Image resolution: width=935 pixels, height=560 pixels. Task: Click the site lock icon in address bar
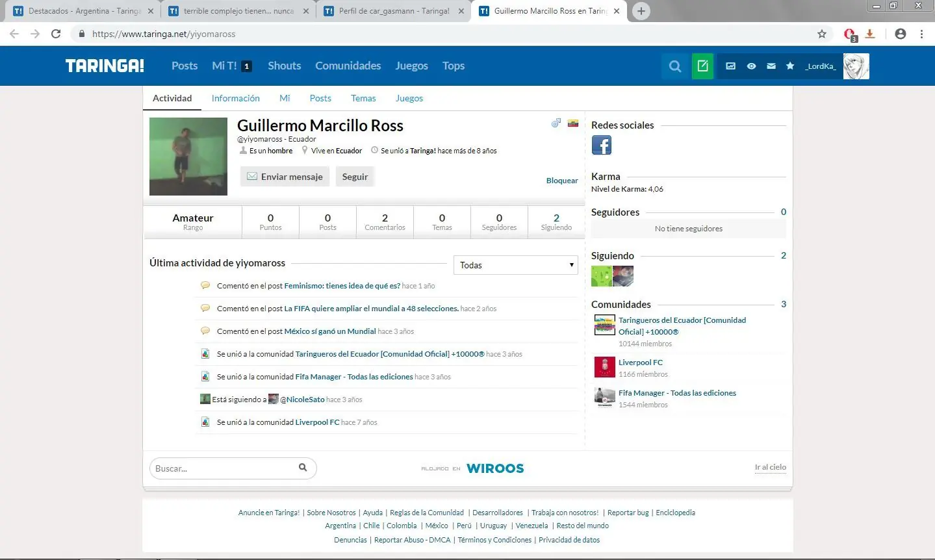click(81, 34)
